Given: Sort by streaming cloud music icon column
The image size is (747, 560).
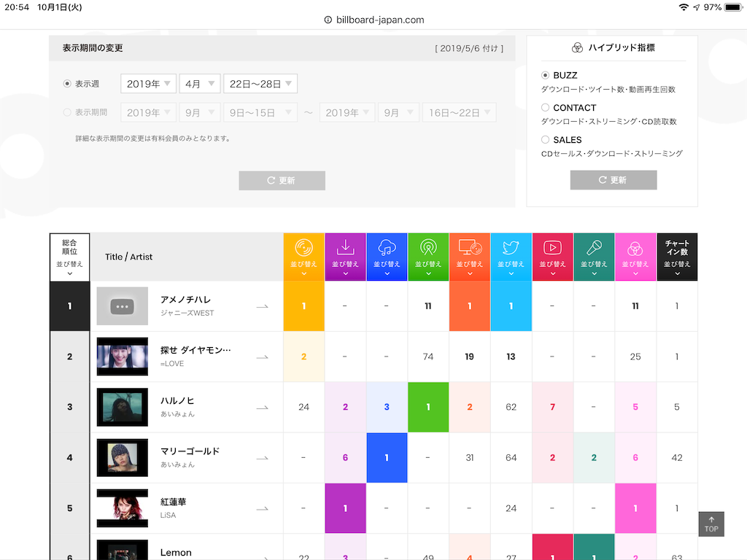Looking at the screenshot, I should (387, 257).
